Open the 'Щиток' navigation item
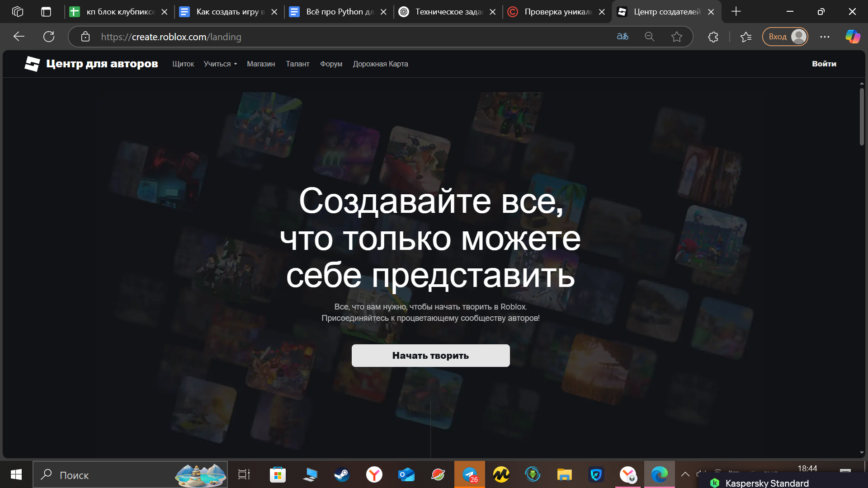 tap(183, 64)
